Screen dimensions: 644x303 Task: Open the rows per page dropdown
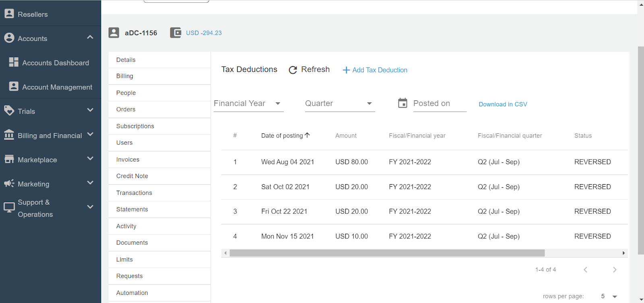609,297
